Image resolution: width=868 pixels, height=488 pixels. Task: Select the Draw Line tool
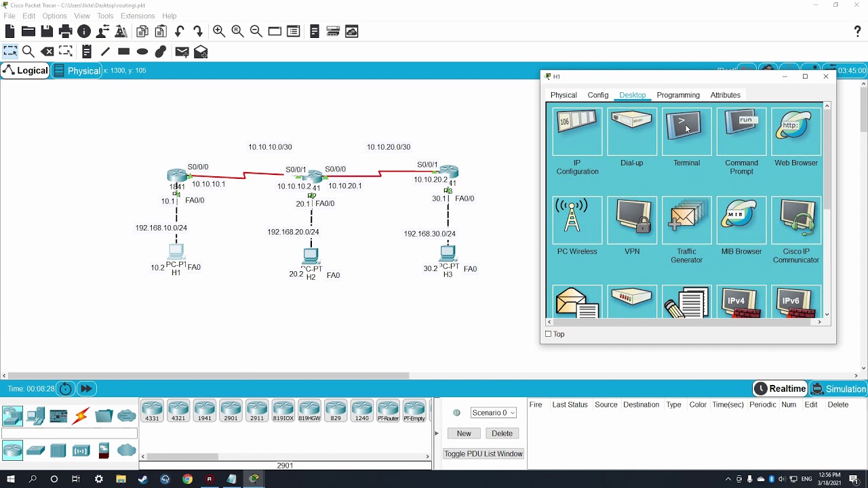tap(105, 52)
